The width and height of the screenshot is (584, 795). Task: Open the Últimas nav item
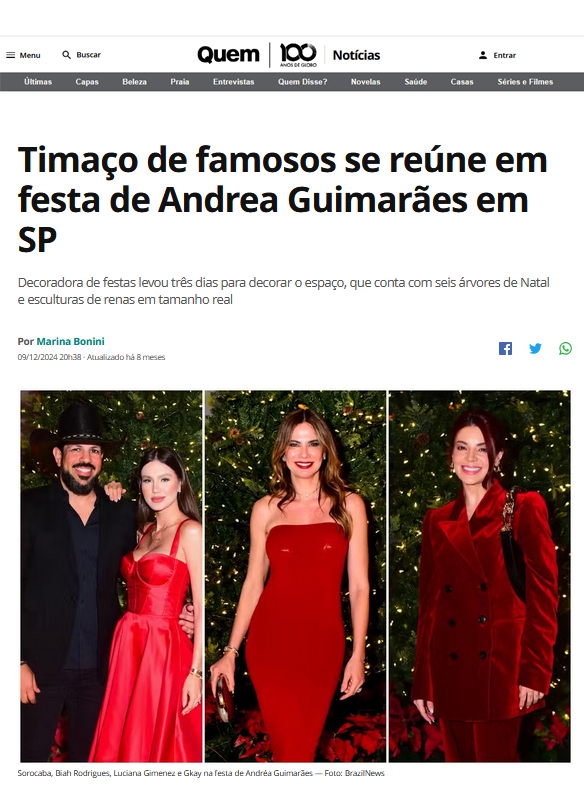[x=38, y=82]
